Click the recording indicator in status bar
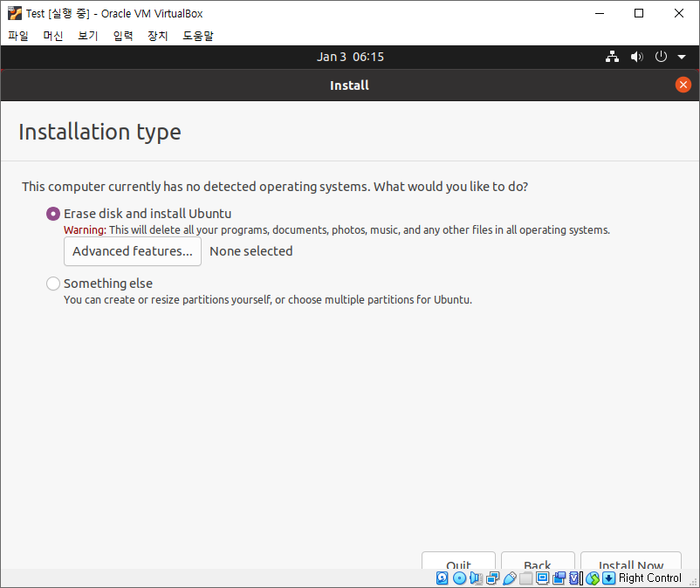Screen dimensions: 700x588 click(559, 578)
